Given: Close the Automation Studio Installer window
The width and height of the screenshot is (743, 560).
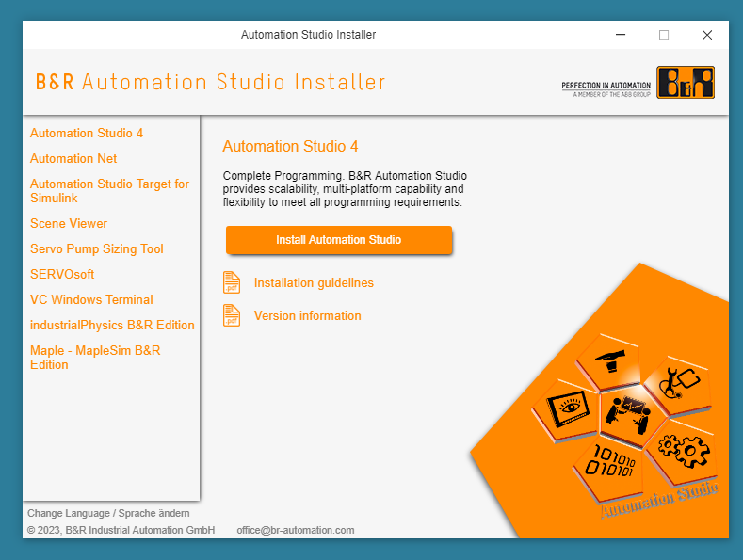Looking at the screenshot, I should (707, 35).
